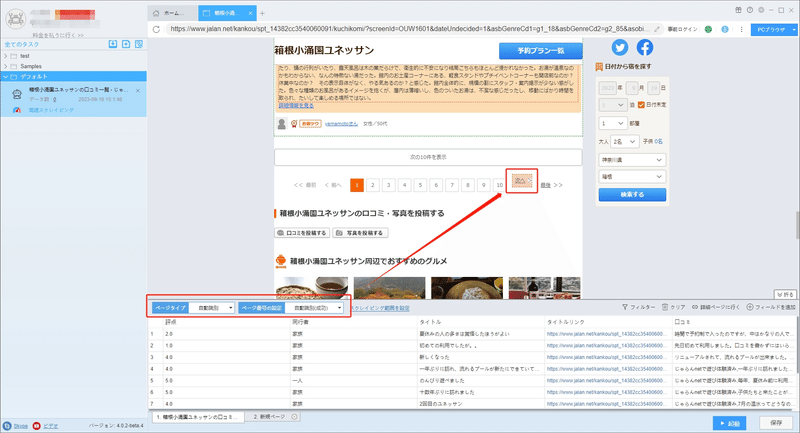Go to pagination page 2
The image size is (800, 433).
pos(373,185)
